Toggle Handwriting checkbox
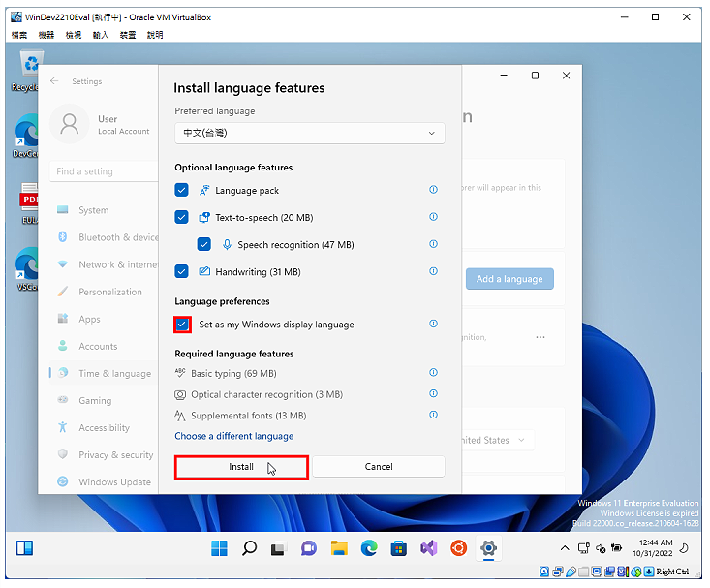Screen dimensions: 710x588 [x=181, y=271]
